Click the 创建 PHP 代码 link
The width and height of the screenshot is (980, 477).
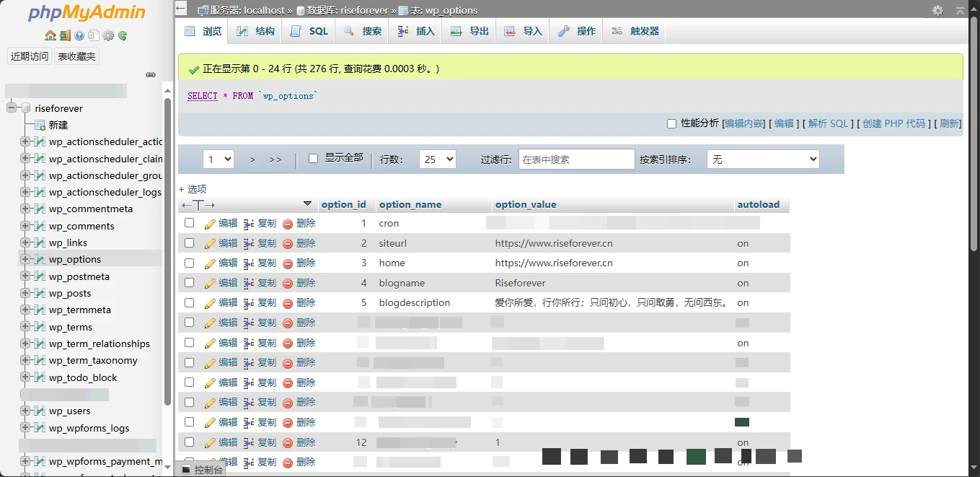pyautogui.click(x=893, y=123)
